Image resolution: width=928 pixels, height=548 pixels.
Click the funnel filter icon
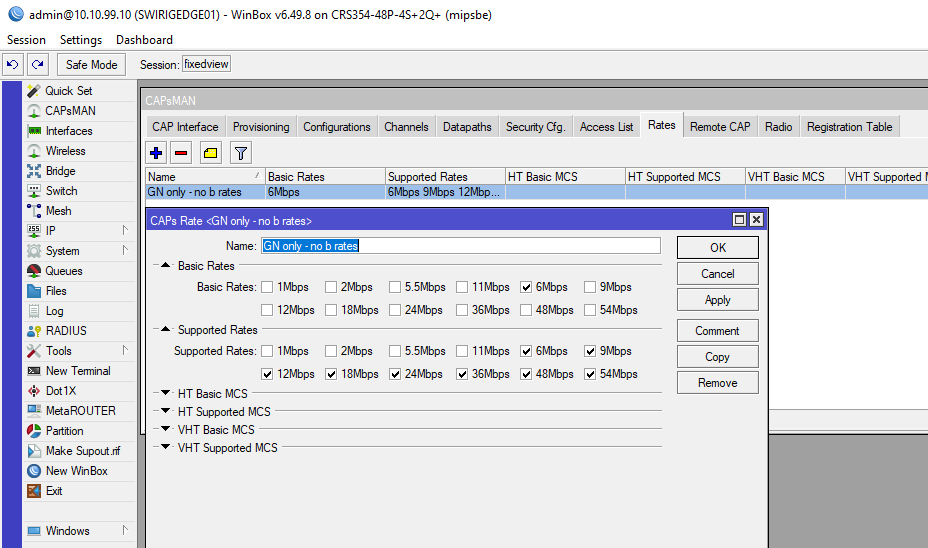[x=240, y=153]
